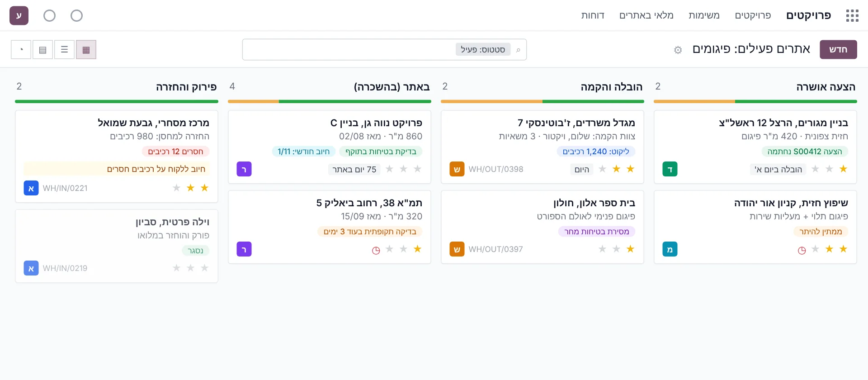This screenshot has width=868, height=380.
Task: Click tag חסרים 12 רכיבים
Action: [175, 152]
